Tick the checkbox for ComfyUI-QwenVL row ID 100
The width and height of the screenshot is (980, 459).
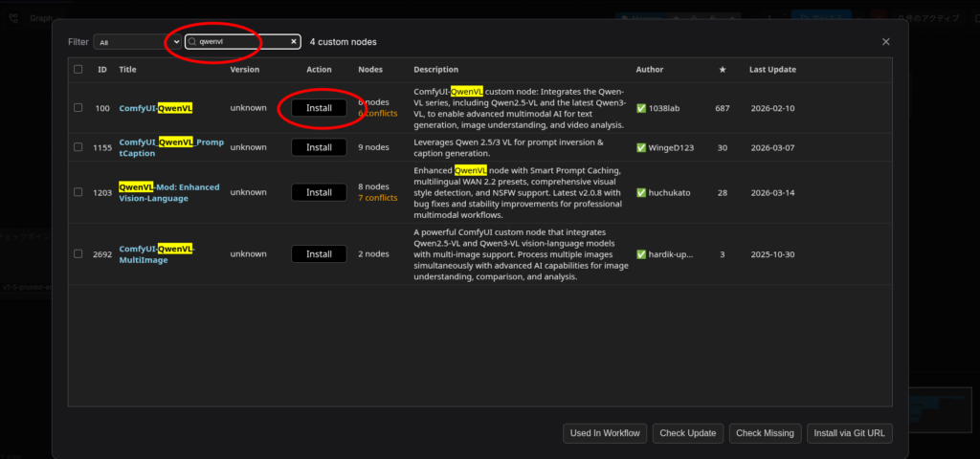(x=78, y=108)
